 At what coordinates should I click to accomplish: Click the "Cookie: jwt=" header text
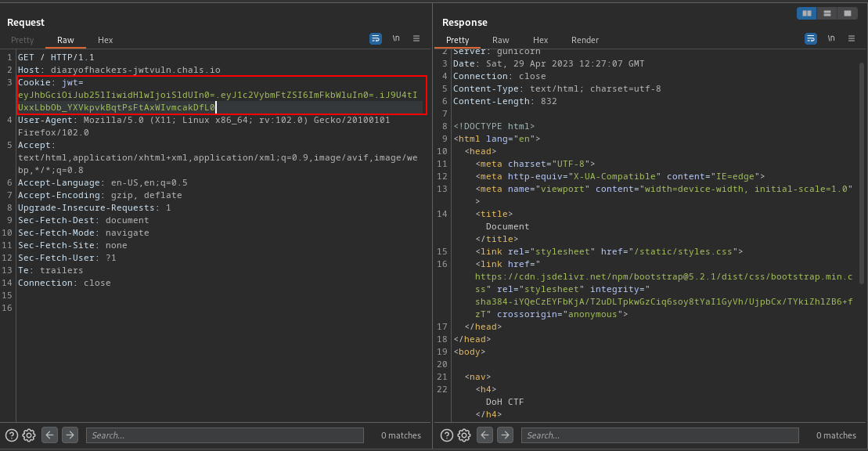point(50,82)
